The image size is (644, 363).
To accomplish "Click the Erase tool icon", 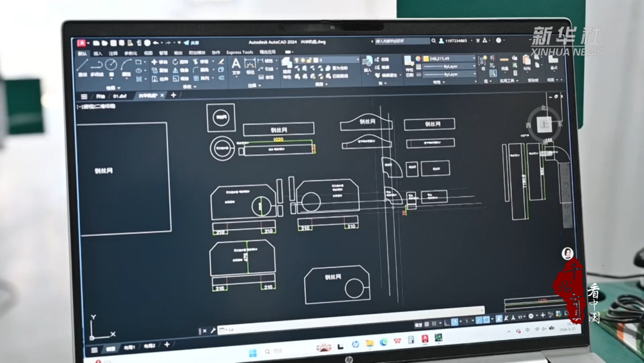I will tap(222, 61).
